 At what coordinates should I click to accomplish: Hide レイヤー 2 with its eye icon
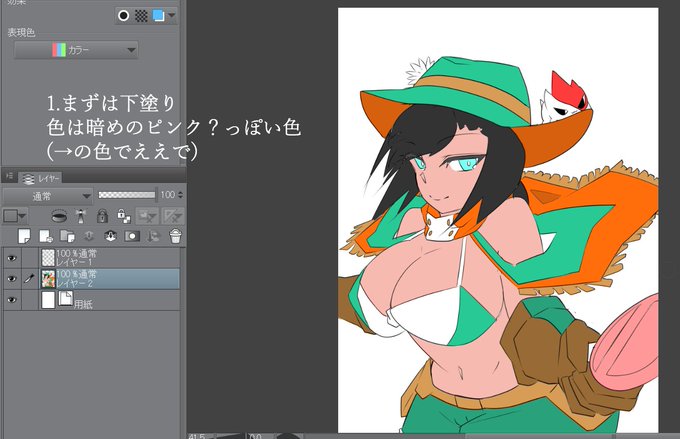pyautogui.click(x=12, y=279)
